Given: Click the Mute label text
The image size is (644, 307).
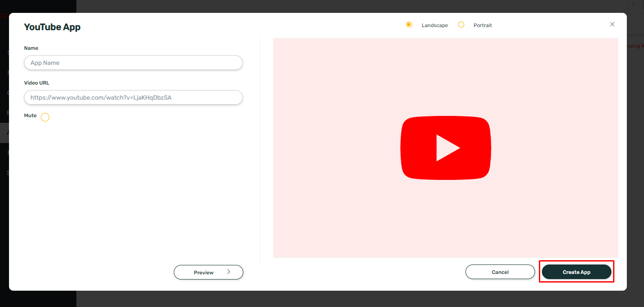Looking at the screenshot, I should pos(30,116).
